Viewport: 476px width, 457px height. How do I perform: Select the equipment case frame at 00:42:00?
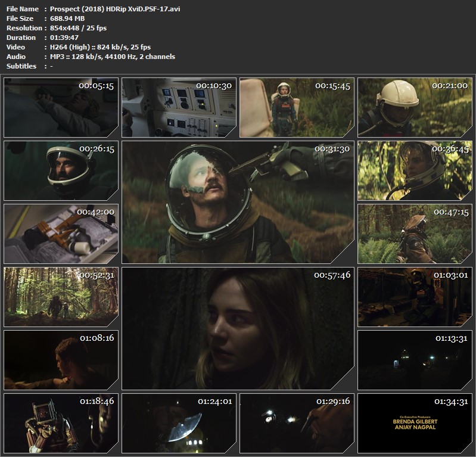(x=61, y=234)
